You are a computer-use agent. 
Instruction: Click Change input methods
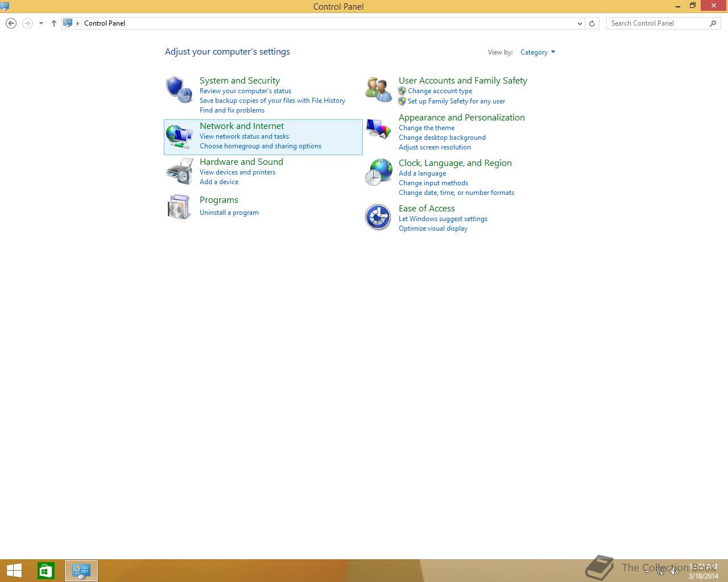coord(433,183)
